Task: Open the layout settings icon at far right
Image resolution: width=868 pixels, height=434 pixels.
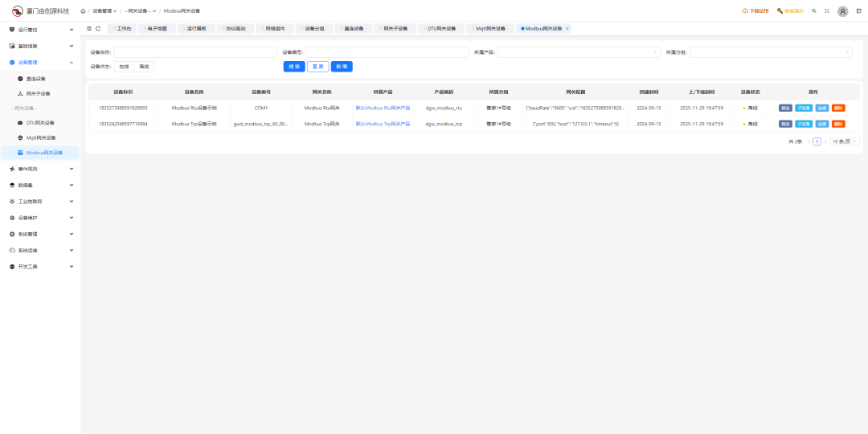Action: click(859, 11)
